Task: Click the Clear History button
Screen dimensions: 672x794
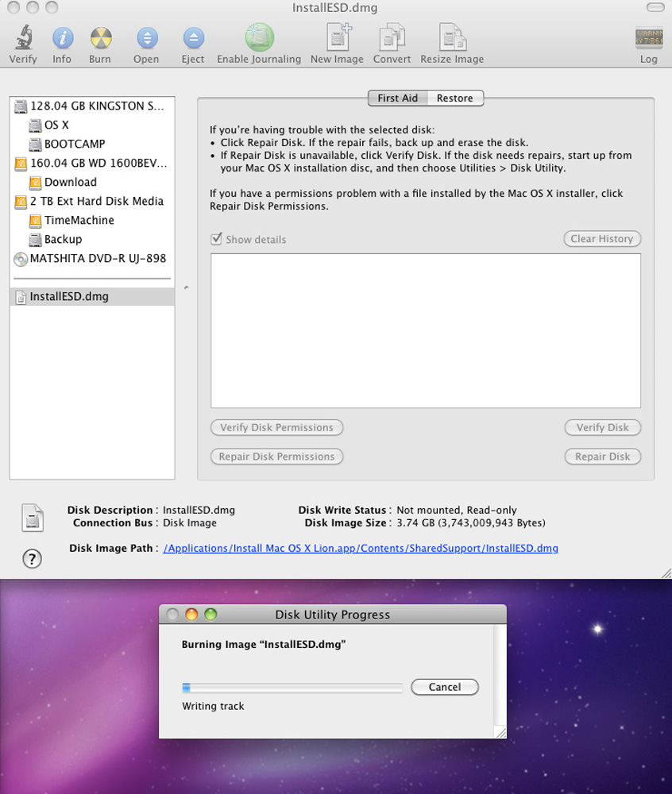Action: point(601,239)
